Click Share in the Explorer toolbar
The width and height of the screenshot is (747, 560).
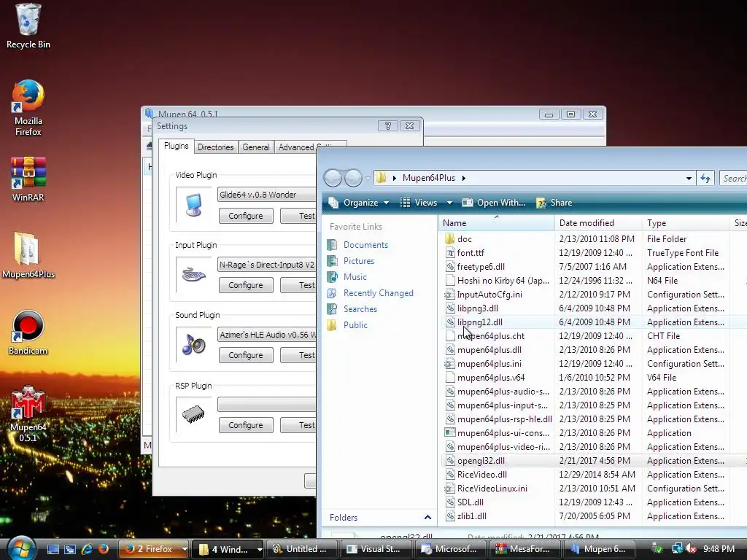(554, 203)
